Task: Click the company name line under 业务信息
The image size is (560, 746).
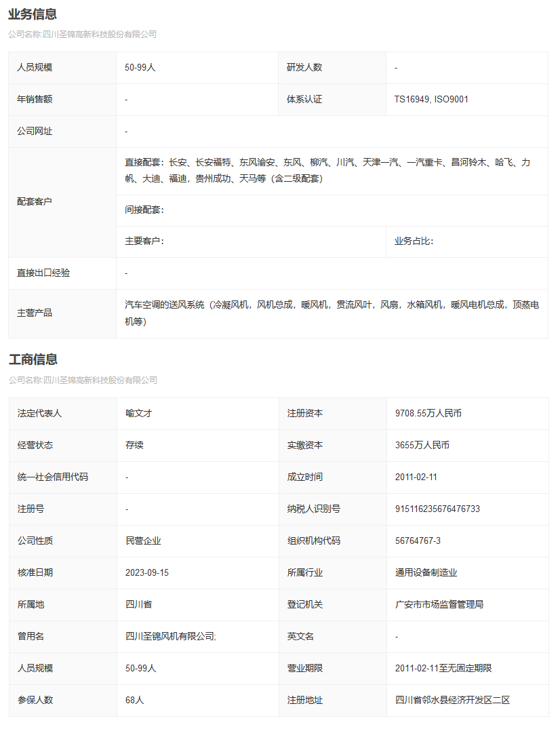Action: (x=82, y=35)
